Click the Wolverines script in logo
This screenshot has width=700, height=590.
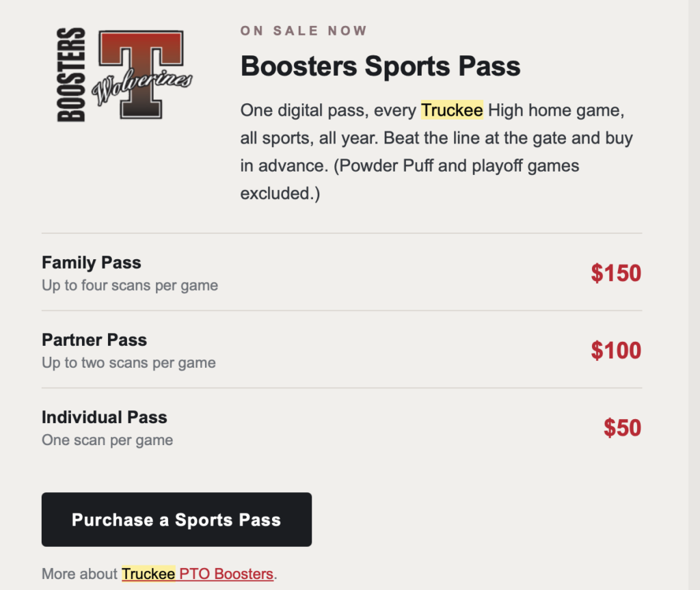(142, 87)
